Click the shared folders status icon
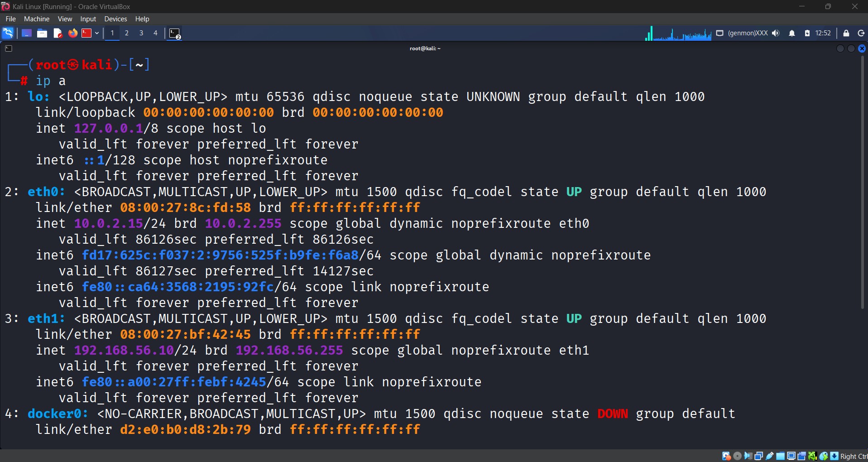The width and height of the screenshot is (868, 462). click(x=781, y=456)
